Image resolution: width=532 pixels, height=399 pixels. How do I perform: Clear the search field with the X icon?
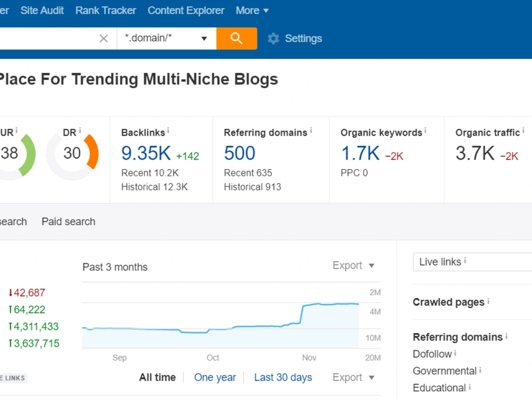point(104,38)
